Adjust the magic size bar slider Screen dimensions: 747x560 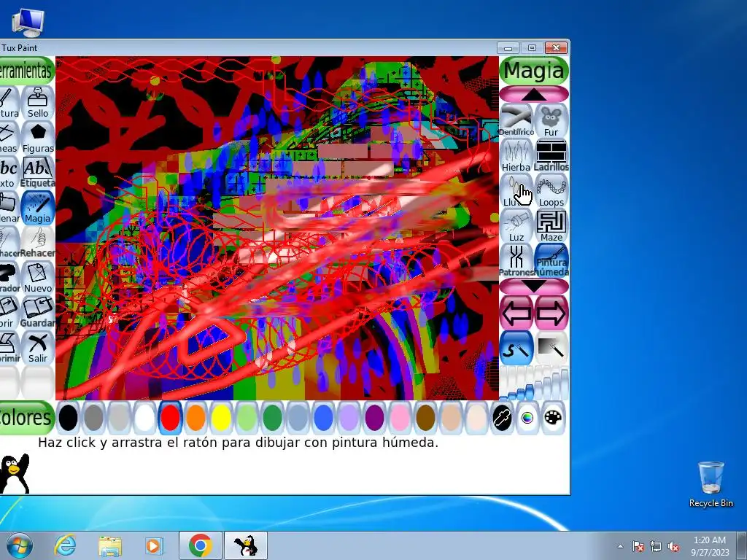pos(534,384)
